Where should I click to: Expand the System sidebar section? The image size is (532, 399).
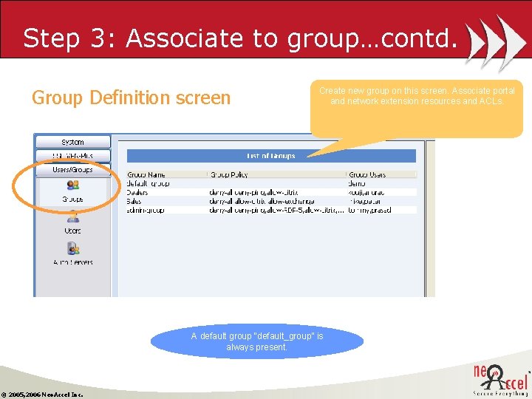coord(73,142)
